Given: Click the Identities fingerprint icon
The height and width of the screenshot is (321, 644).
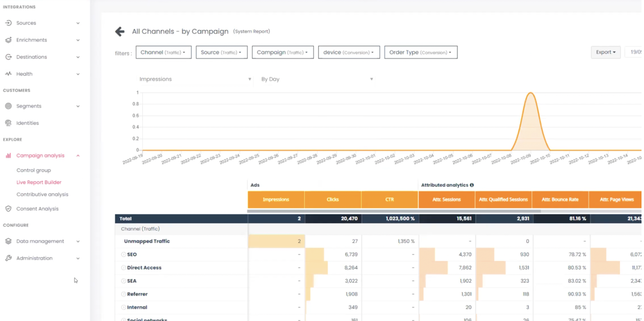Looking at the screenshot, I should [x=9, y=123].
